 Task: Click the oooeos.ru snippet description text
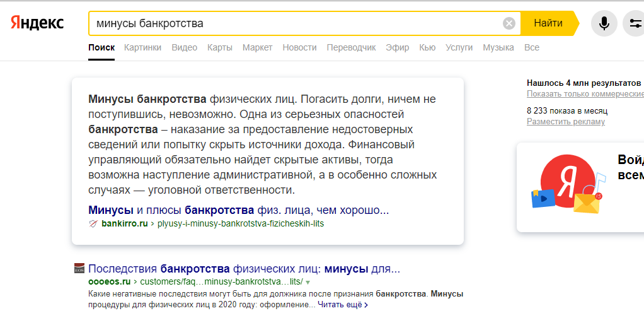275,300
